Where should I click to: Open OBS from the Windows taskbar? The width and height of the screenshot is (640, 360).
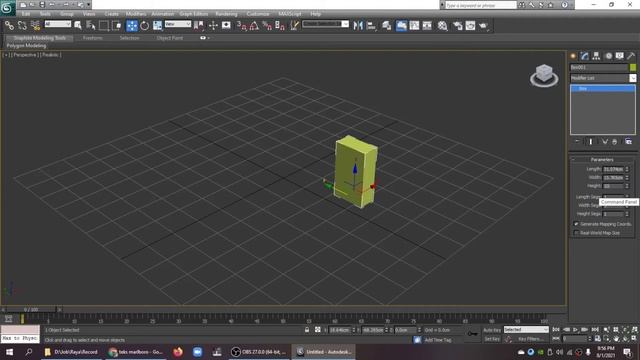tap(259, 352)
